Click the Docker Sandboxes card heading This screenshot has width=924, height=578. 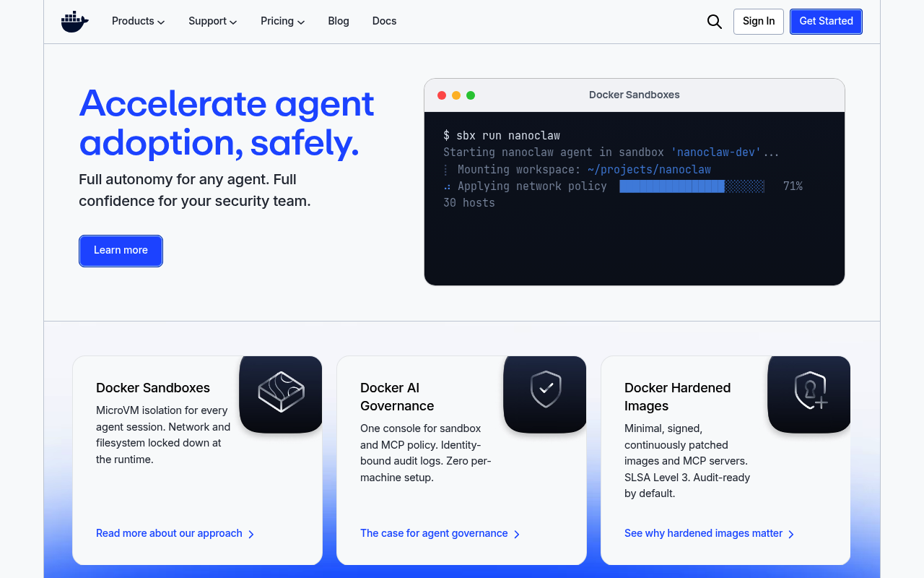click(x=153, y=388)
